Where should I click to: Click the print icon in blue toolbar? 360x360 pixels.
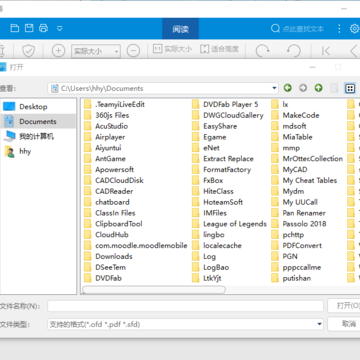click(44, 28)
